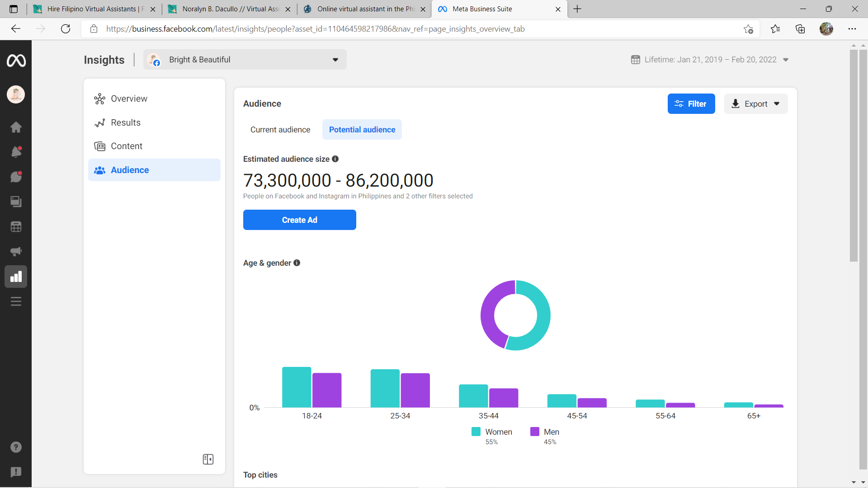Click the Women legend swatch
This screenshot has height=488, width=868.
pyautogui.click(x=476, y=432)
